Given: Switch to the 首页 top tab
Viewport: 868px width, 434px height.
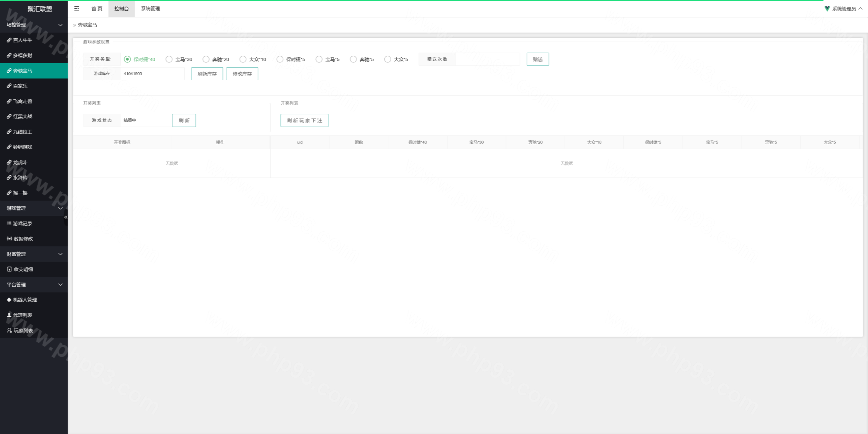Looking at the screenshot, I should 97,8.
